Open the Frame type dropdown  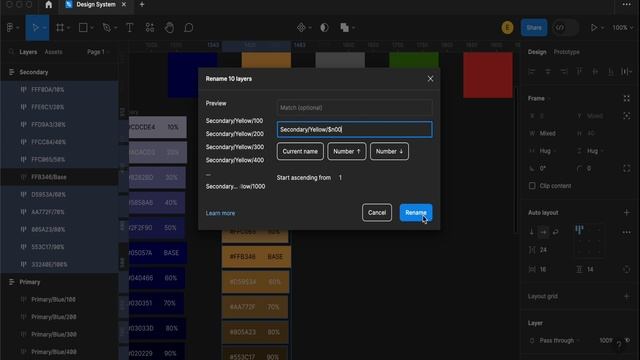(x=539, y=98)
